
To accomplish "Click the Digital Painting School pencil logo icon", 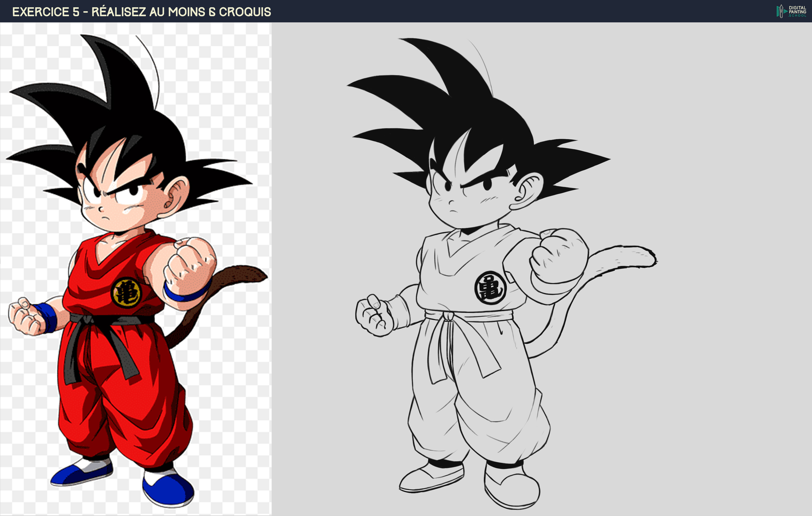I will (781, 11).
